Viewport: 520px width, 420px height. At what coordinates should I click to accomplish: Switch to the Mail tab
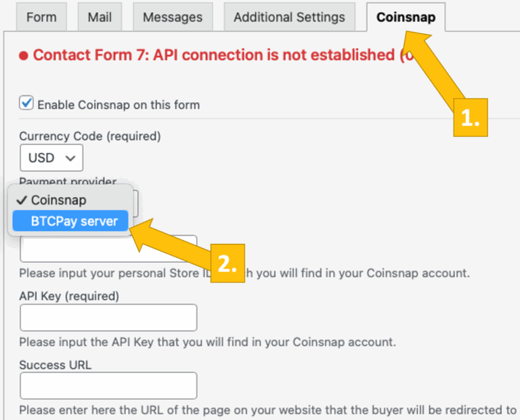tap(100, 17)
